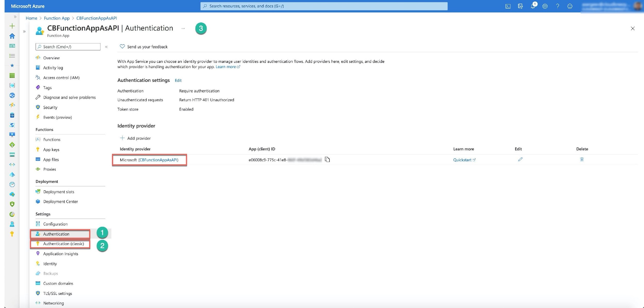644x308 pixels.
Task: Open Authentication (classic) menu item
Action: [64, 244]
